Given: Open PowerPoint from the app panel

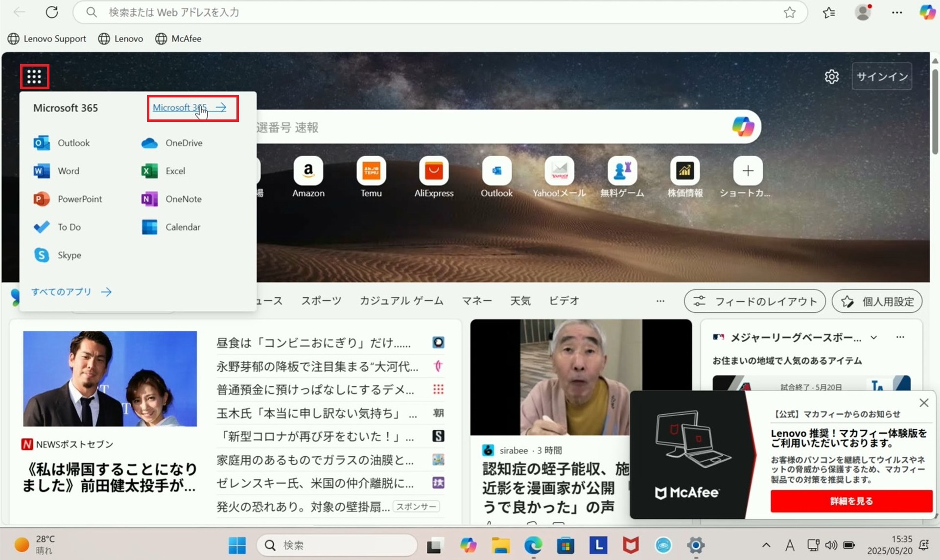Looking at the screenshot, I should coord(68,199).
